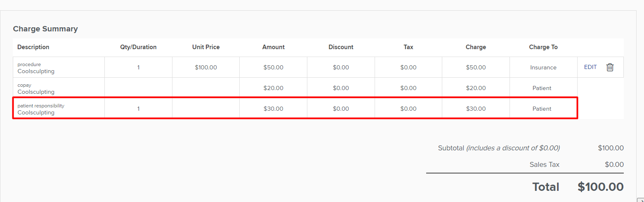The height and width of the screenshot is (202, 644).
Task: Select the Qty/Duration column header
Action: 138,47
